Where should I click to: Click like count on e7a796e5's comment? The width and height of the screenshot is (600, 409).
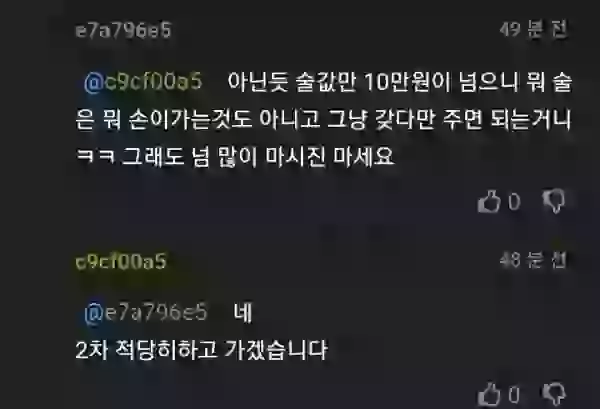pyautogui.click(x=514, y=202)
